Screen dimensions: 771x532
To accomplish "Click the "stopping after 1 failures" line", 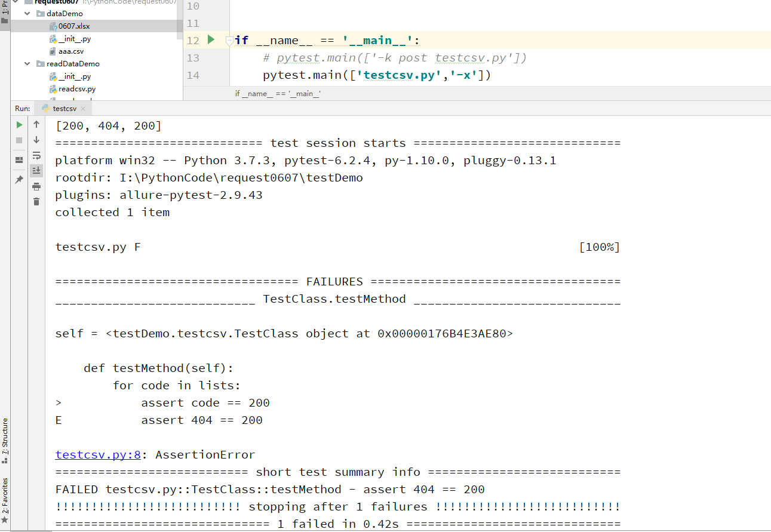I will coord(338,506).
